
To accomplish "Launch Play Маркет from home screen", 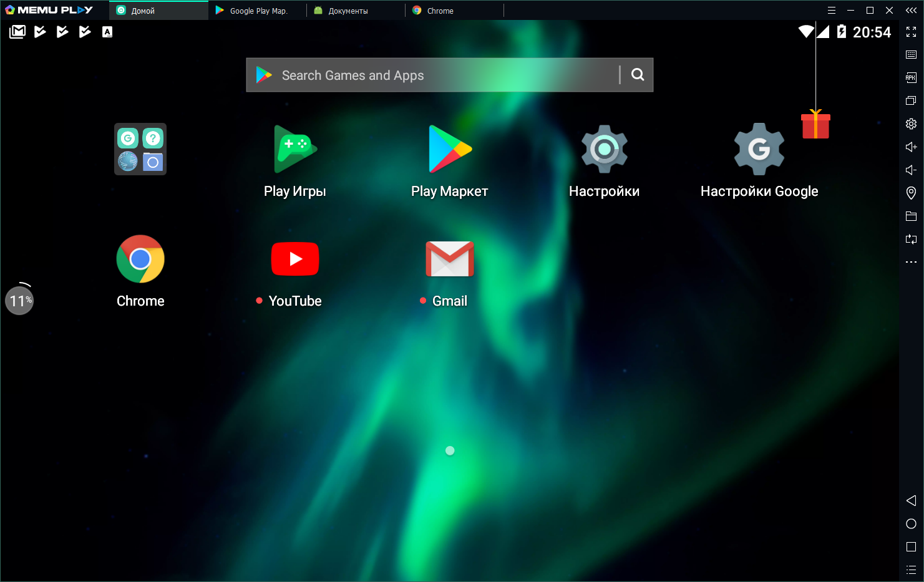I will [x=450, y=150].
